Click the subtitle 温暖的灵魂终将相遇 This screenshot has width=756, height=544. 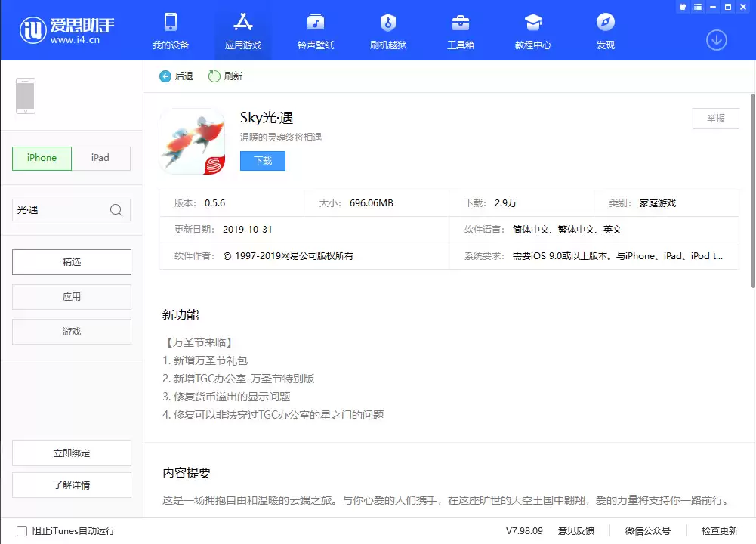(281, 138)
